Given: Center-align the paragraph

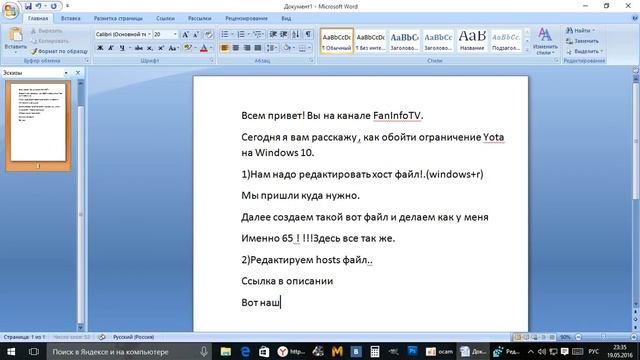Looking at the screenshot, I should pos(236,48).
